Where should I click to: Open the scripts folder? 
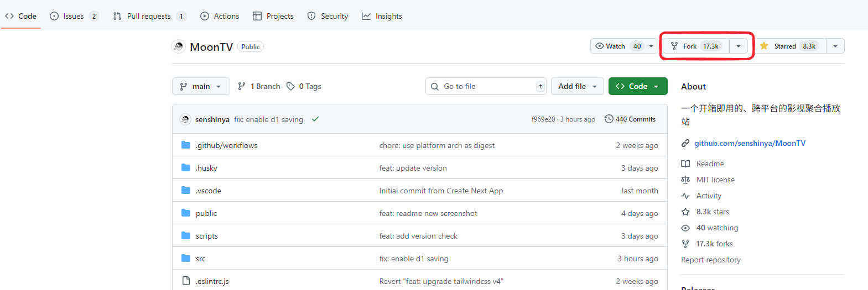pos(207,236)
